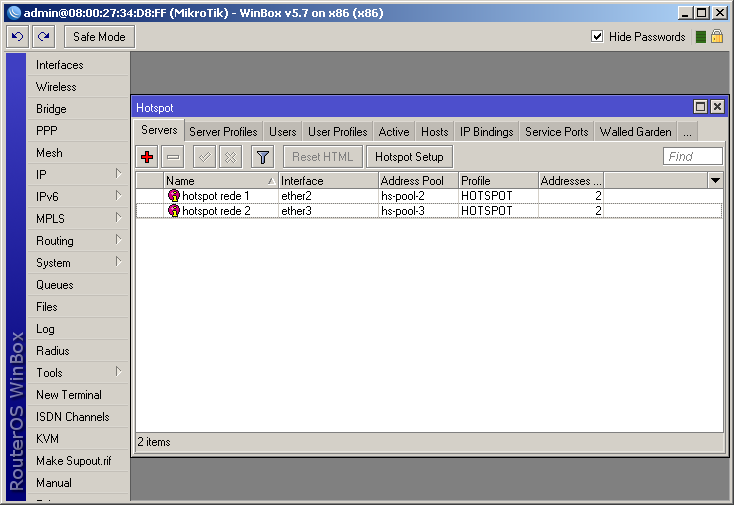Click the Disable cross icon
This screenshot has width=734, height=505.
(x=230, y=157)
